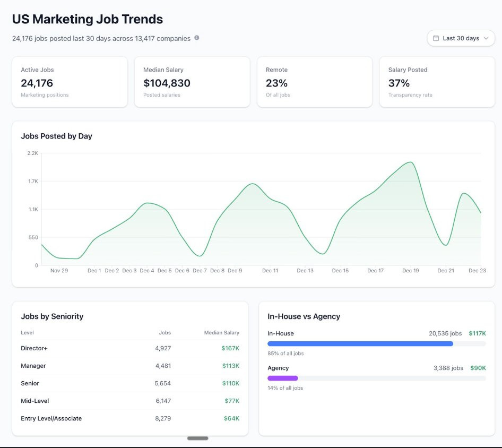Click the bottom horizontal scrollbar handle

(x=197, y=438)
